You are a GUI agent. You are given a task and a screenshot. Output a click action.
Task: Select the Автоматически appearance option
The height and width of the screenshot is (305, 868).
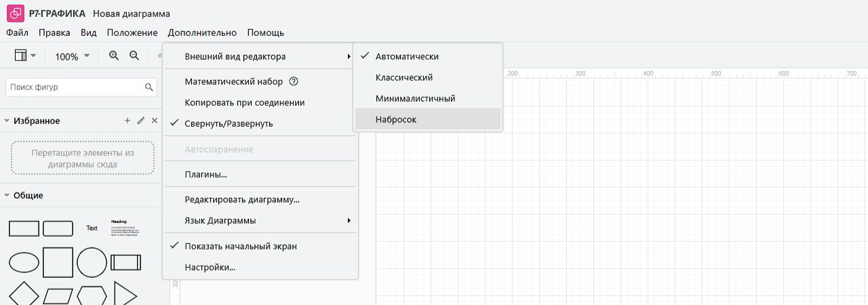pyautogui.click(x=407, y=56)
